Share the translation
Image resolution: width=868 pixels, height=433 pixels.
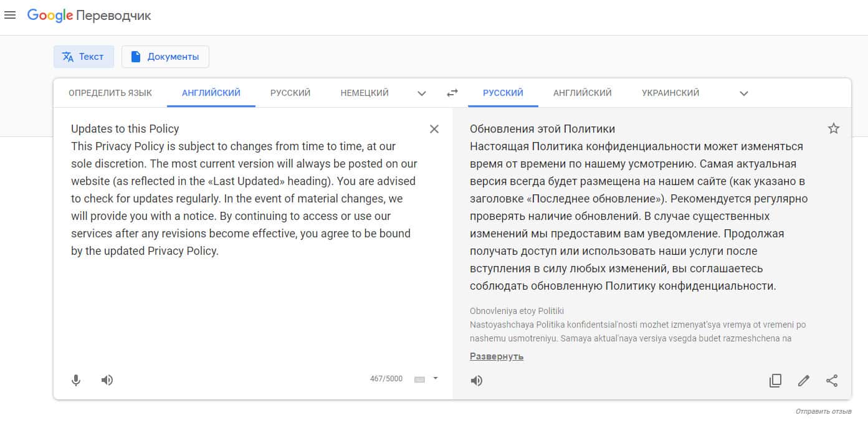point(832,381)
